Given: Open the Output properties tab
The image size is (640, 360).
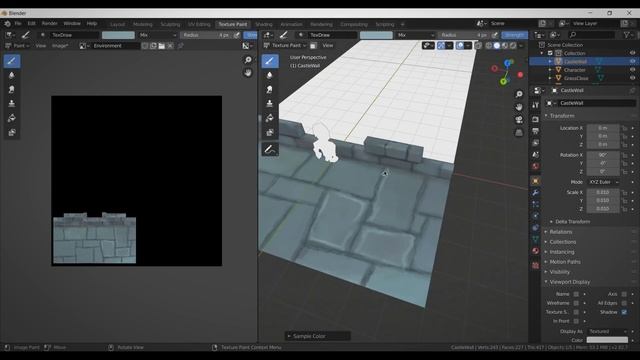Looking at the screenshot, I should pyautogui.click(x=536, y=131).
